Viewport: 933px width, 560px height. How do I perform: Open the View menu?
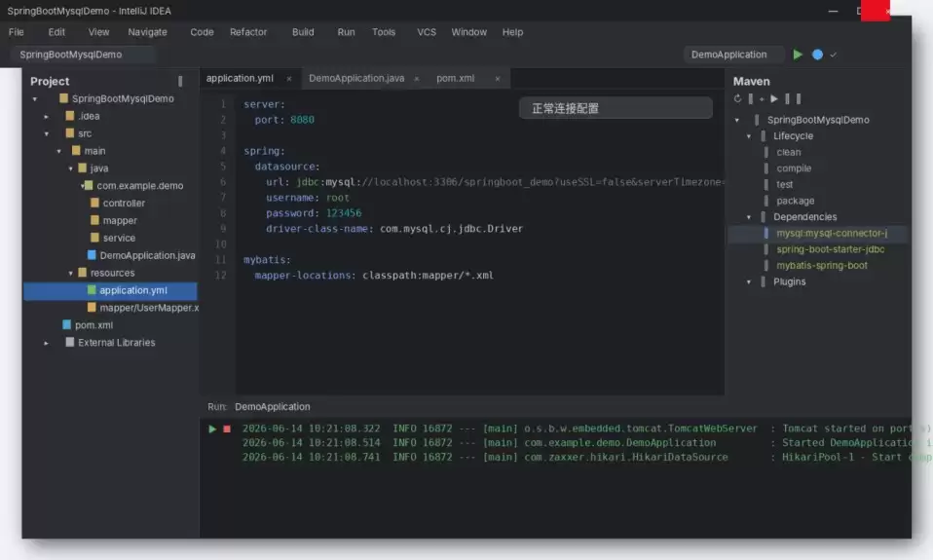[98, 32]
